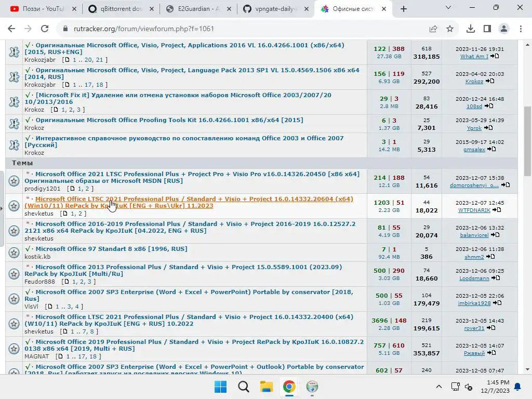Viewport: 532px width, 399px height.
Task: Open Windows Start menu
Action: 220,387
